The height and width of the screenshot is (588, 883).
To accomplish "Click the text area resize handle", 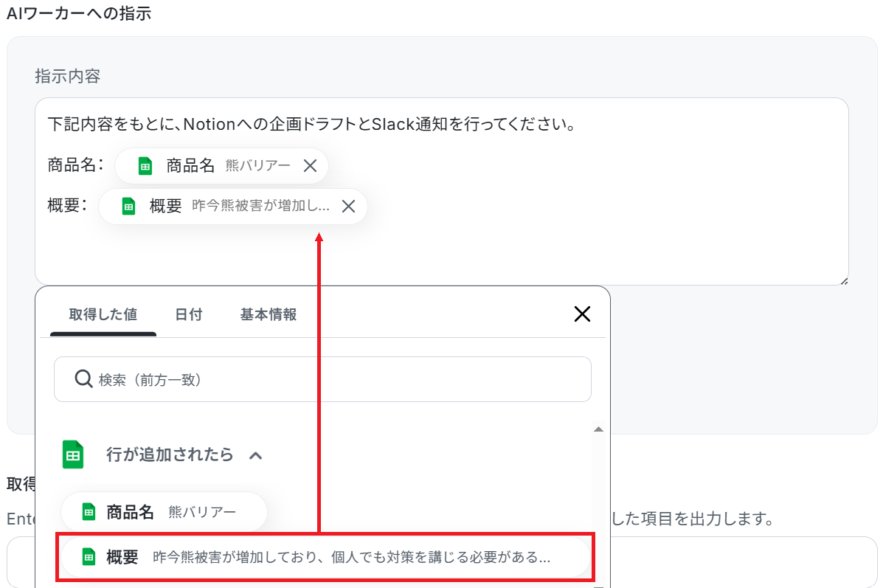I will tap(844, 280).
